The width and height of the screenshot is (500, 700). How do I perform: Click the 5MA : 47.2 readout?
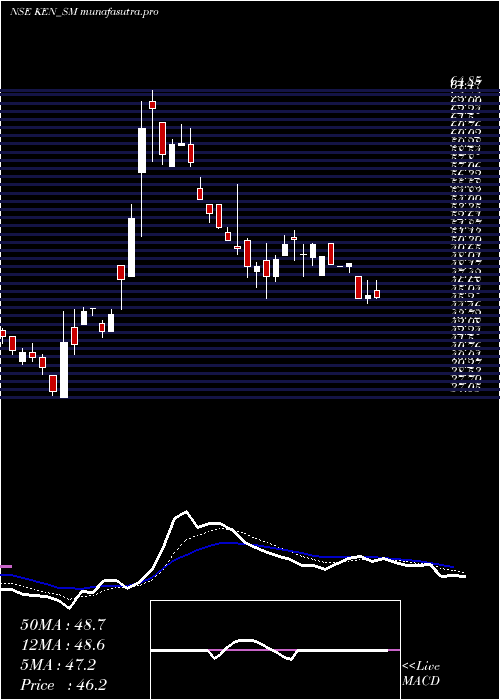point(58,665)
